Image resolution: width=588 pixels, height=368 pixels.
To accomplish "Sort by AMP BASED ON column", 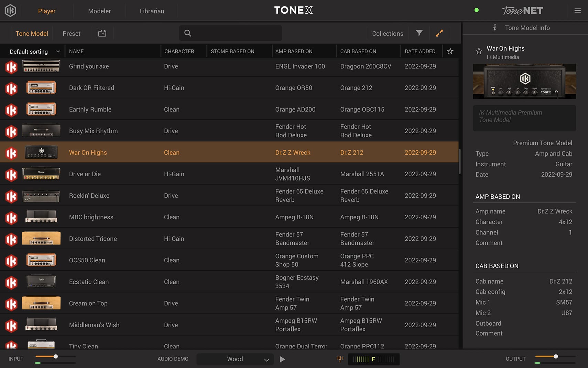I will 294,51.
